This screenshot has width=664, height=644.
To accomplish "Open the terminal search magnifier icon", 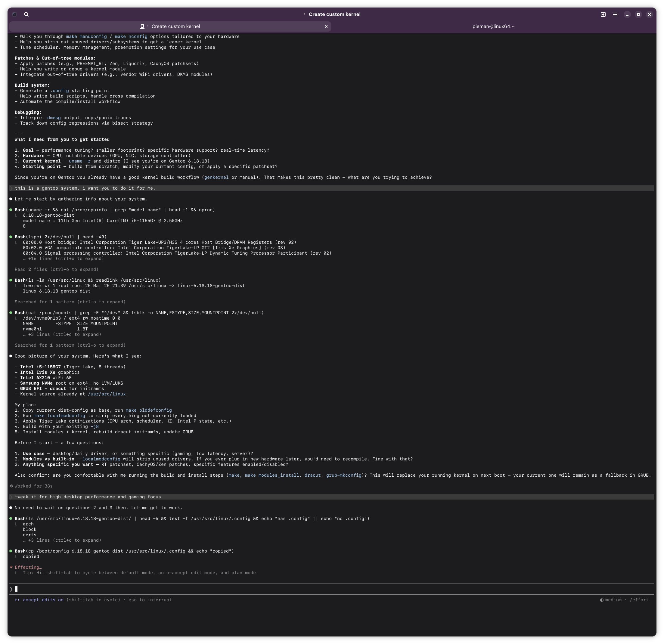I will [26, 14].
